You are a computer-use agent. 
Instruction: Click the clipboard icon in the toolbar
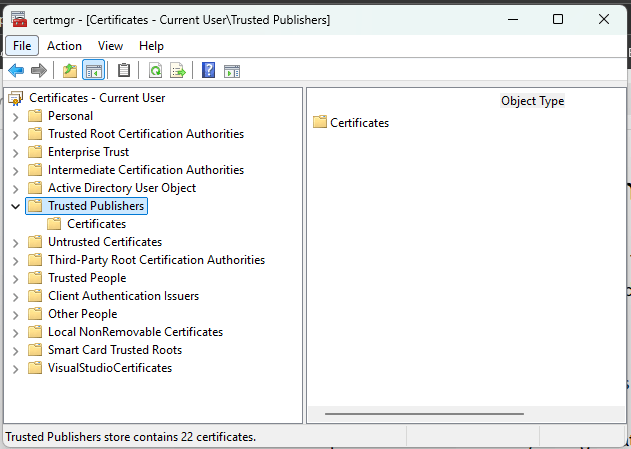click(x=124, y=70)
